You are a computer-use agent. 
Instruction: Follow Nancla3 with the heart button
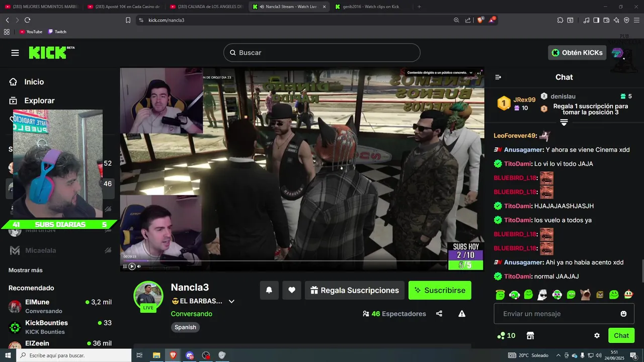tap(291, 290)
